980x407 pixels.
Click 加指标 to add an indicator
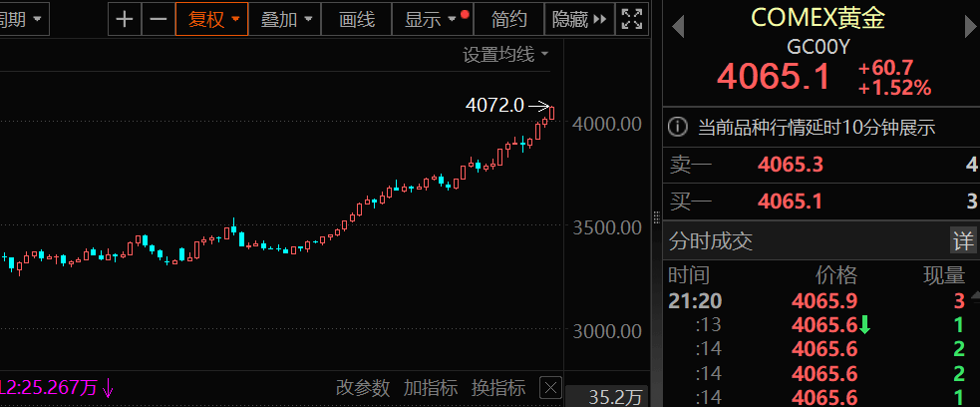[x=431, y=388]
